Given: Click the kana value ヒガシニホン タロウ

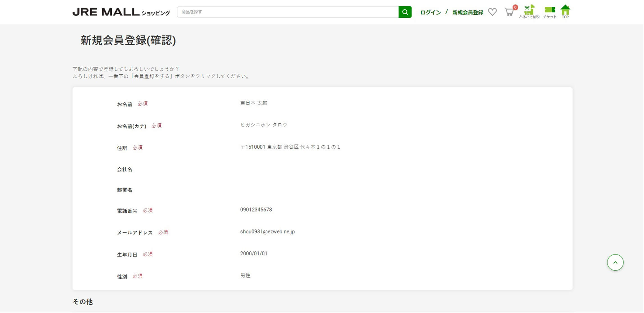Looking at the screenshot, I should click(x=264, y=125).
